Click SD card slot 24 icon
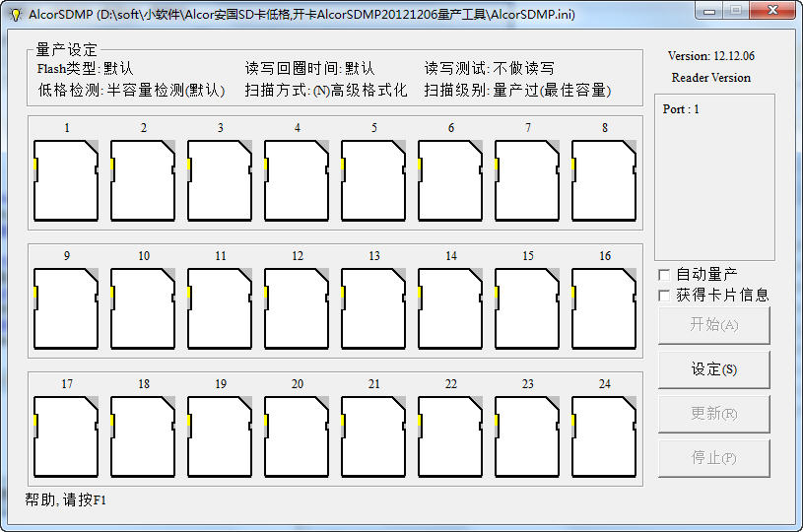The image size is (803, 532). tap(604, 436)
